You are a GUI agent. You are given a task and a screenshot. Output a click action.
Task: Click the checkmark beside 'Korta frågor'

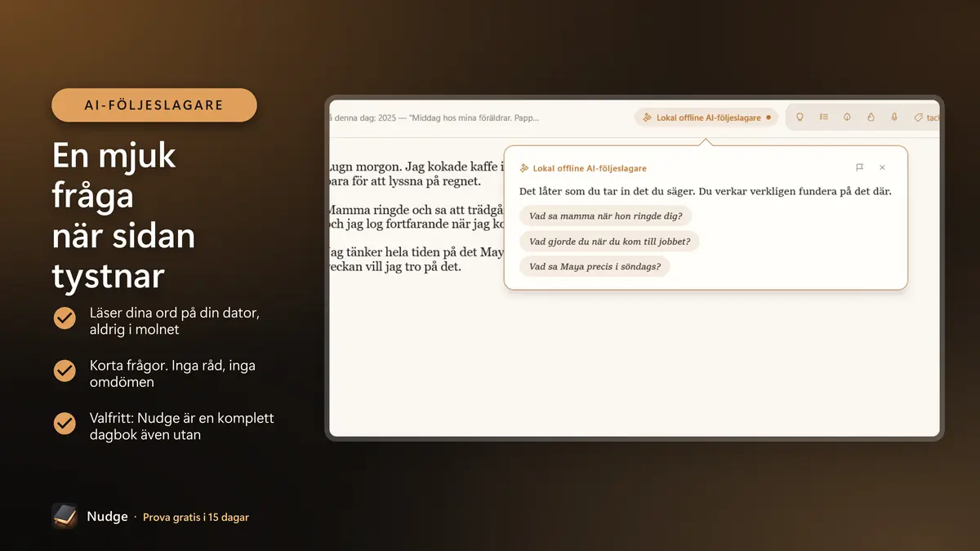coord(65,371)
